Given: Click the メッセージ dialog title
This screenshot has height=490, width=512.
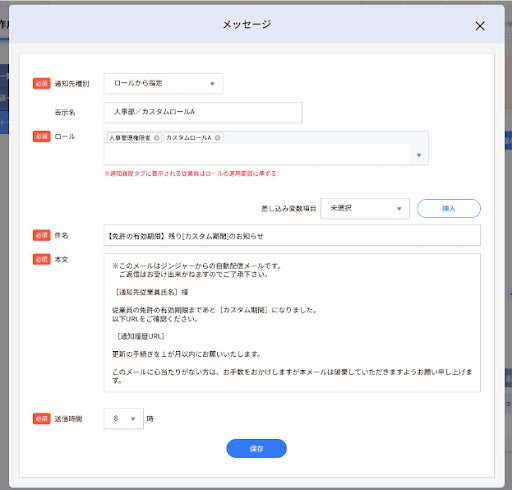Looking at the screenshot, I should [246, 24].
